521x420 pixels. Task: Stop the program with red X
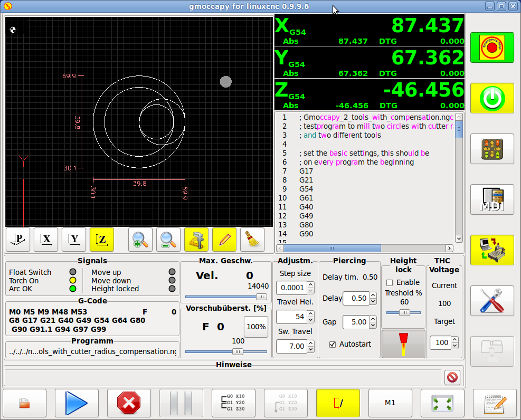pyautogui.click(x=129, y=403)
